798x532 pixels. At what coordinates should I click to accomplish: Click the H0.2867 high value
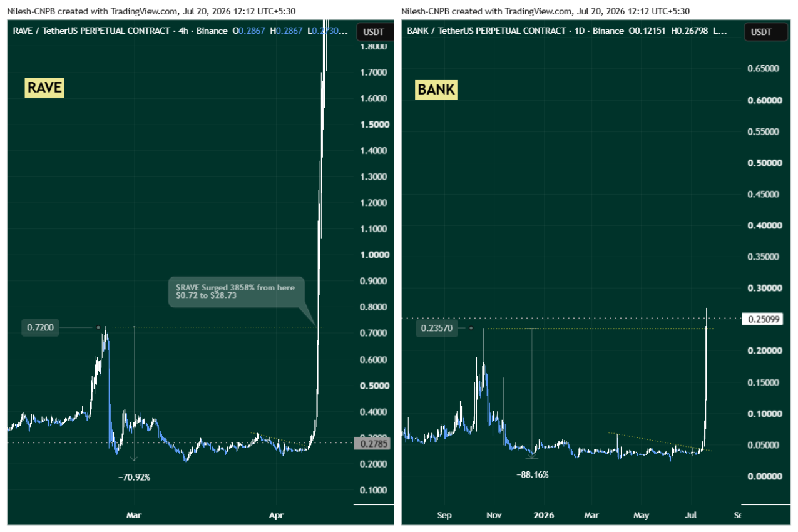pos(286,31)
